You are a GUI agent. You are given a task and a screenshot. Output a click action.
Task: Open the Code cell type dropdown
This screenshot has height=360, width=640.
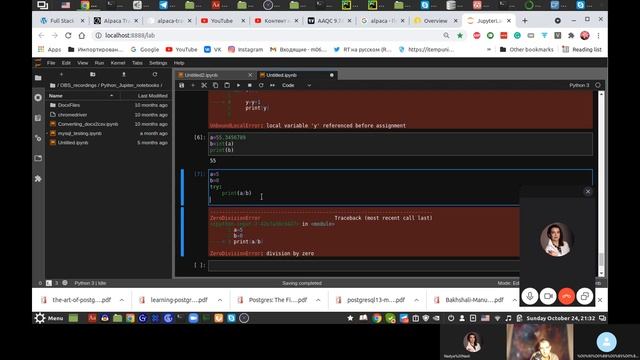pyautogui.click(x=297, y=85)
